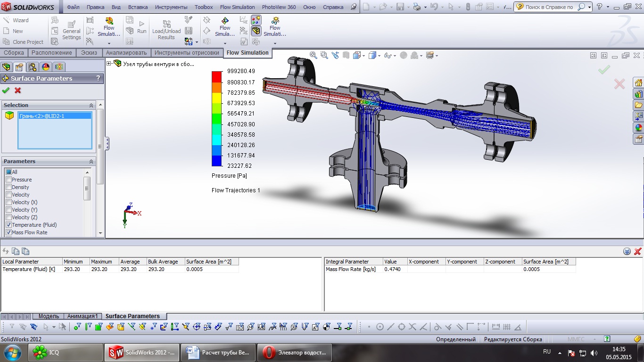Expand the assembly tree node
644x362 pixels.
109,64
